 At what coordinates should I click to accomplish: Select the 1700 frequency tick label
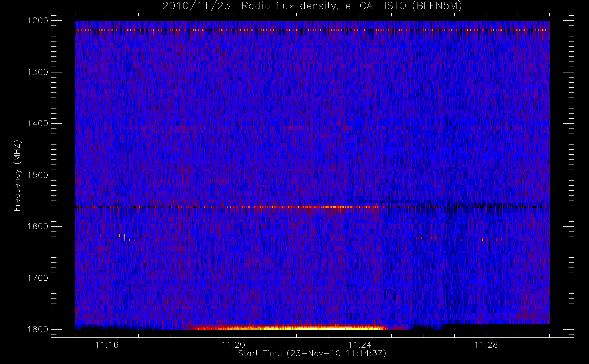click(38, 278)
